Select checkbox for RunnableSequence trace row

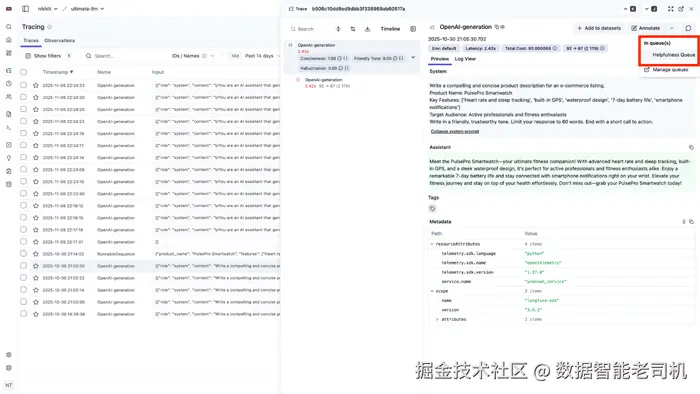click(x=24, y=253)
